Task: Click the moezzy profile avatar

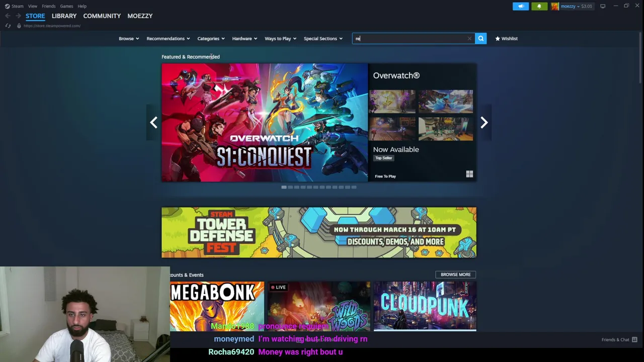Action: 554,6
